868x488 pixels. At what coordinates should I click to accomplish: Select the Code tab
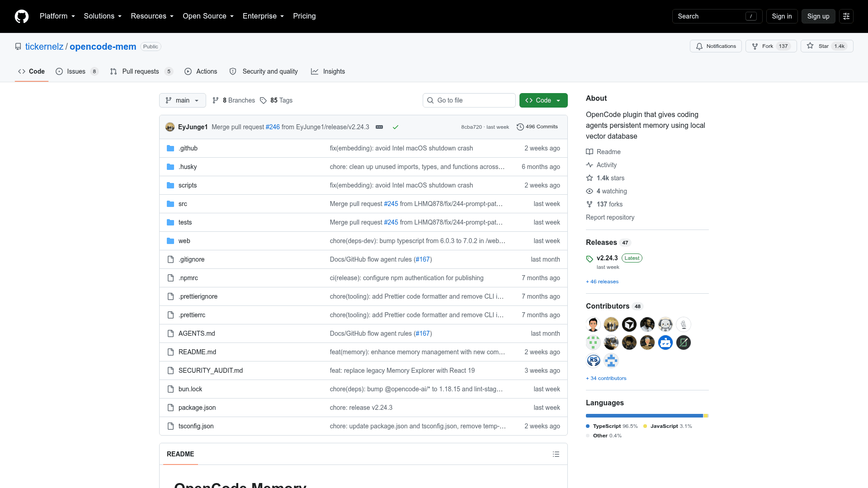(32, 71)
